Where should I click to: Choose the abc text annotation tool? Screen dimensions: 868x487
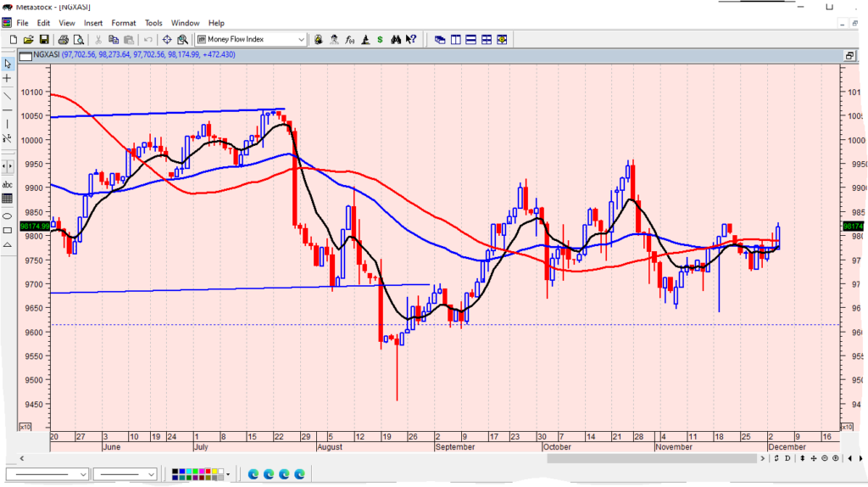coord(8,184)
